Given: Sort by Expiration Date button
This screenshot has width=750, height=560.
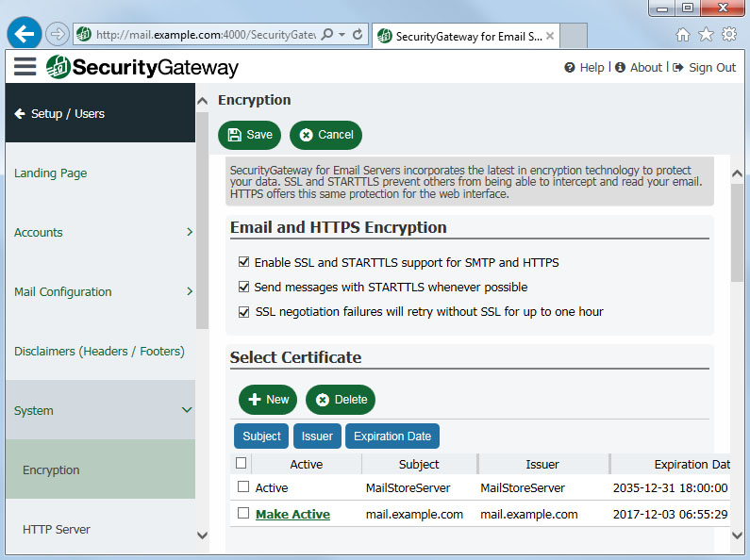Looking at the screenshot, I should click(x=392, y=436).
